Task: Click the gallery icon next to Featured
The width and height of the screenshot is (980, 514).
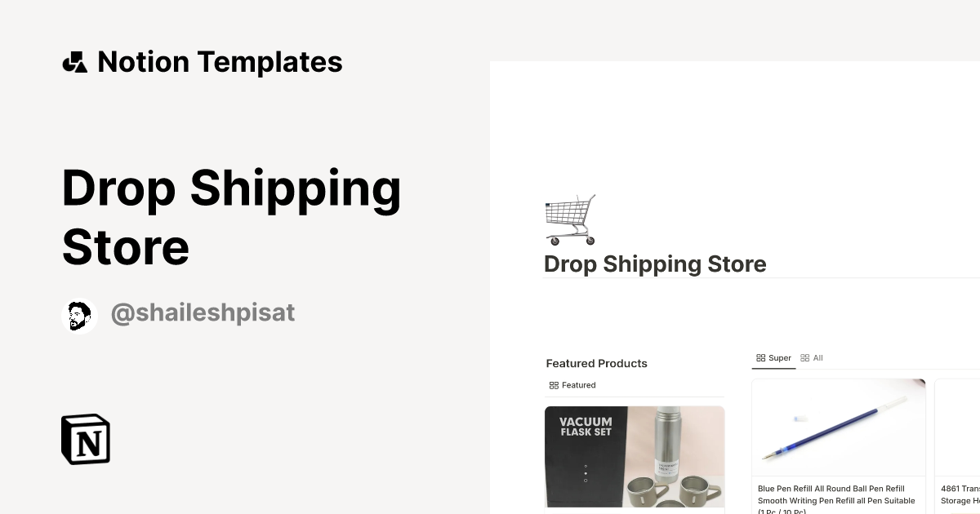Action: coord(554,384)
